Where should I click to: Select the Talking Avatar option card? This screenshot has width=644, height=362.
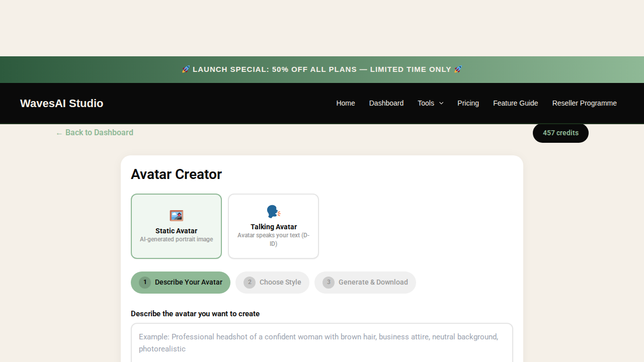coord(273,226)
